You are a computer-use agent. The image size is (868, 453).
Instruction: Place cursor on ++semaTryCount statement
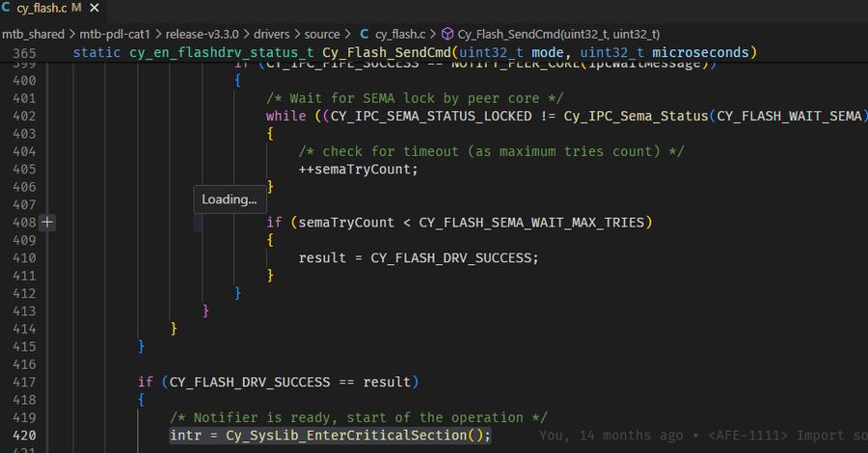(359, 170)
